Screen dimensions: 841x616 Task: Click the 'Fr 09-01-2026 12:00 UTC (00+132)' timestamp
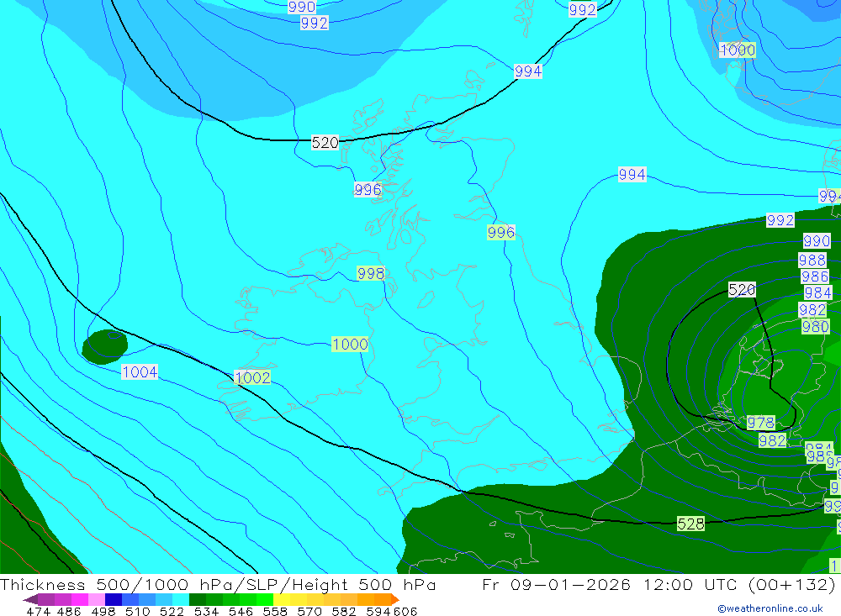[x=659, y=584]
